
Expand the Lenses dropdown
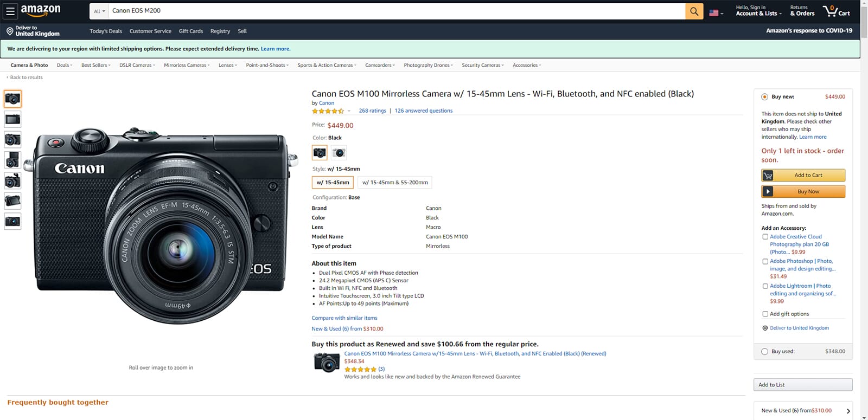228,65
